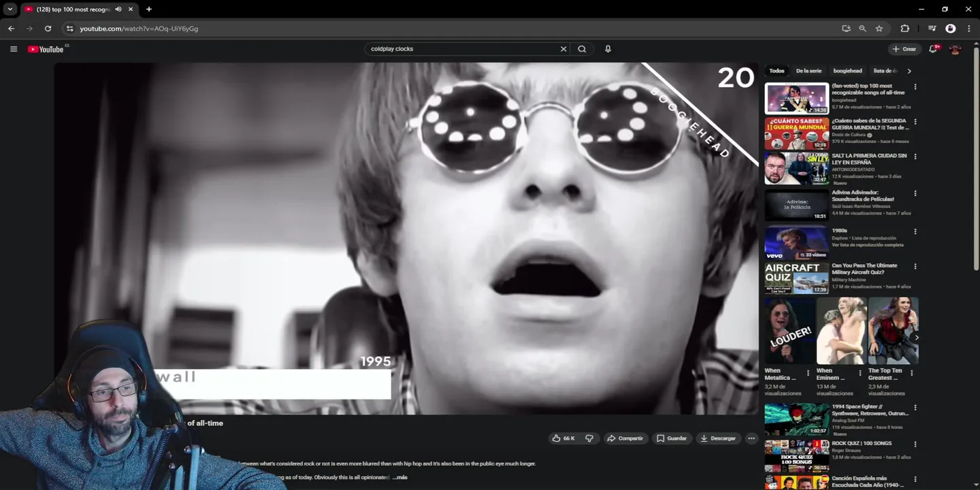Viewport: 980px width, 490px height.
Task: Click the Crear button
Action: [904, 49]
